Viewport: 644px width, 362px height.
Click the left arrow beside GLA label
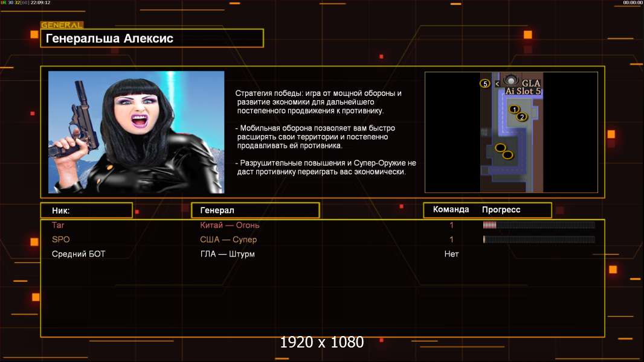(497, 84)
